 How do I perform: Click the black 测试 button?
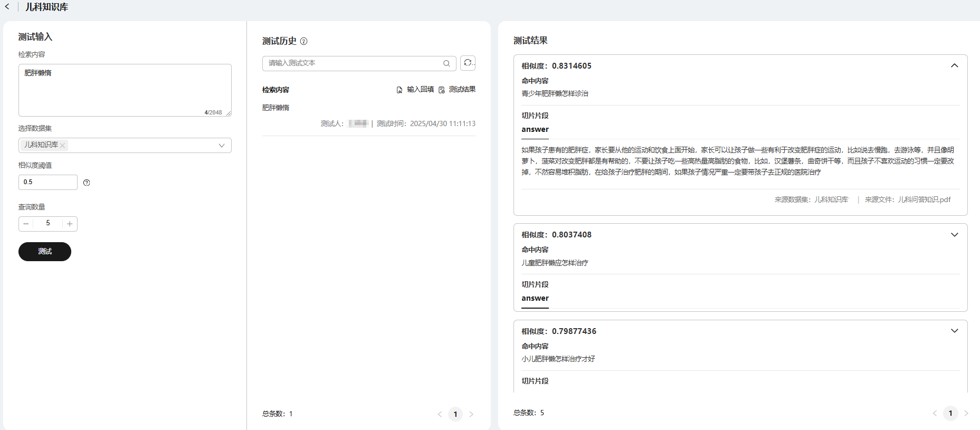click(x=45, y=252)
